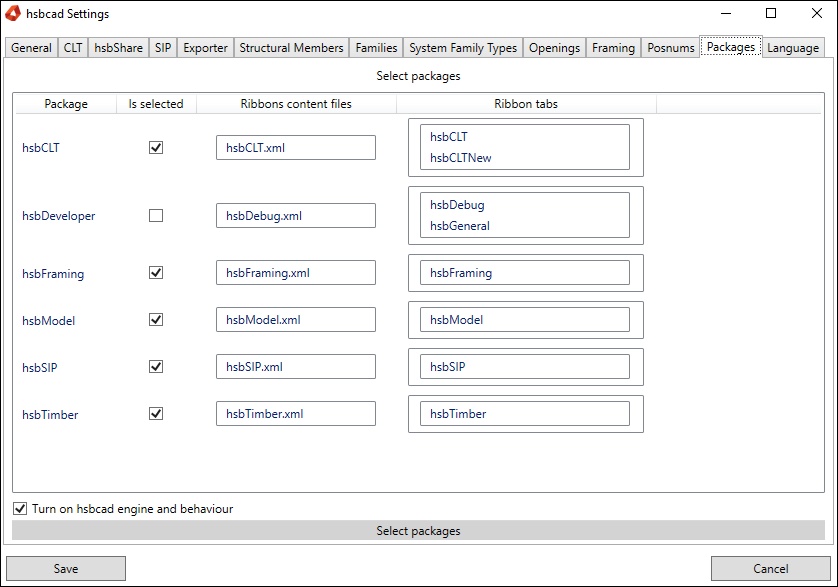The height and width of the screenshot is (587, 838).
Task: Switch to the CLT tab
Action: coord(73,48)
